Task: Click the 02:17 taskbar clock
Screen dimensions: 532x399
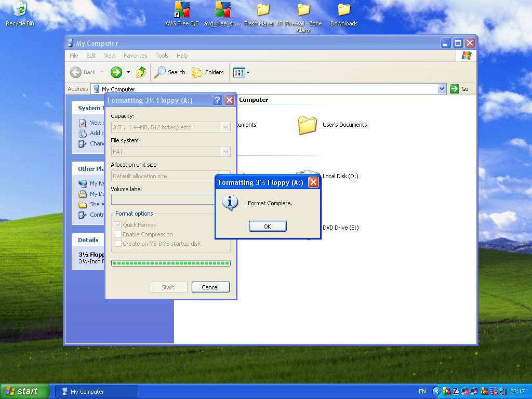Action: (517, 392)
